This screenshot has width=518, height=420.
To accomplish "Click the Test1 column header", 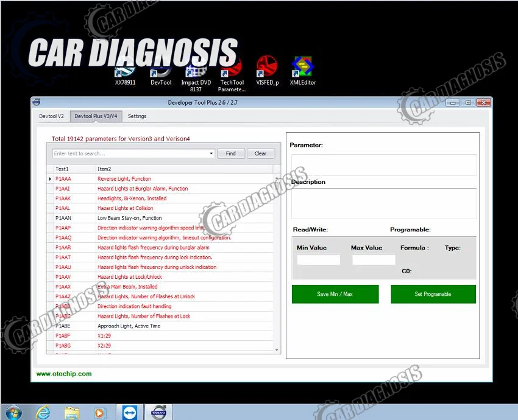I will 75,169.
